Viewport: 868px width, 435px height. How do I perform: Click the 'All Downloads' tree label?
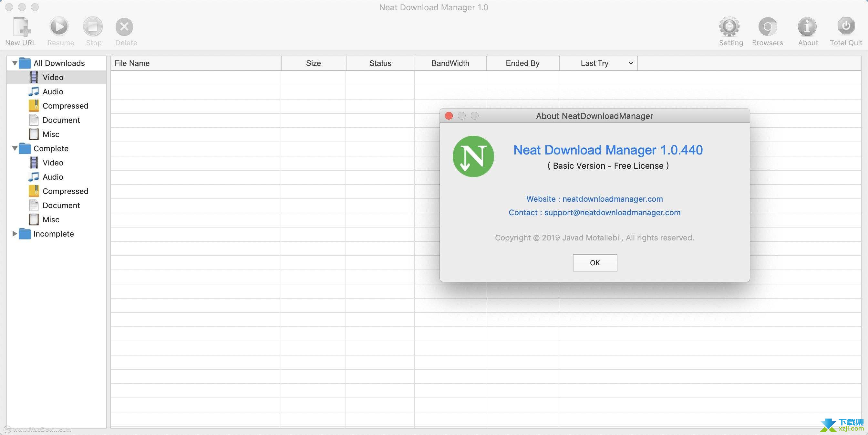[59, 63]
